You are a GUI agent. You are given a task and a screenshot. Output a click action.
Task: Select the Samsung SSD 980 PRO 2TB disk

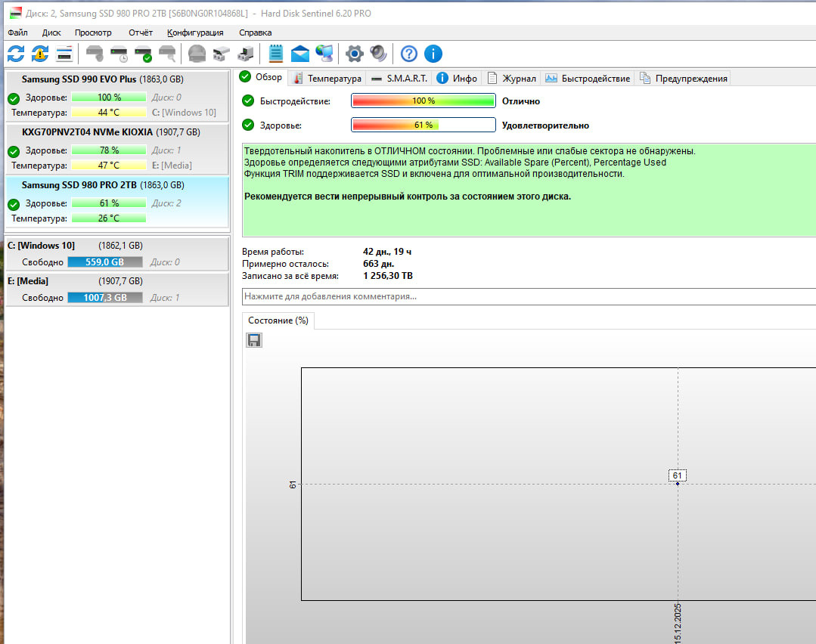tap(117, 202)
